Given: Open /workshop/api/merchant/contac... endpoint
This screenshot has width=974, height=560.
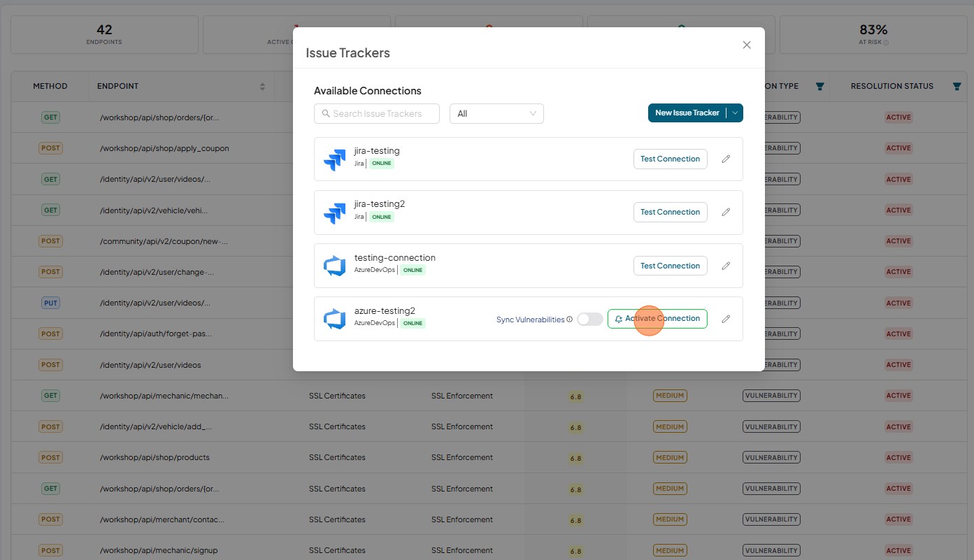Looking at the screenshot, I should tap(164, 519).
